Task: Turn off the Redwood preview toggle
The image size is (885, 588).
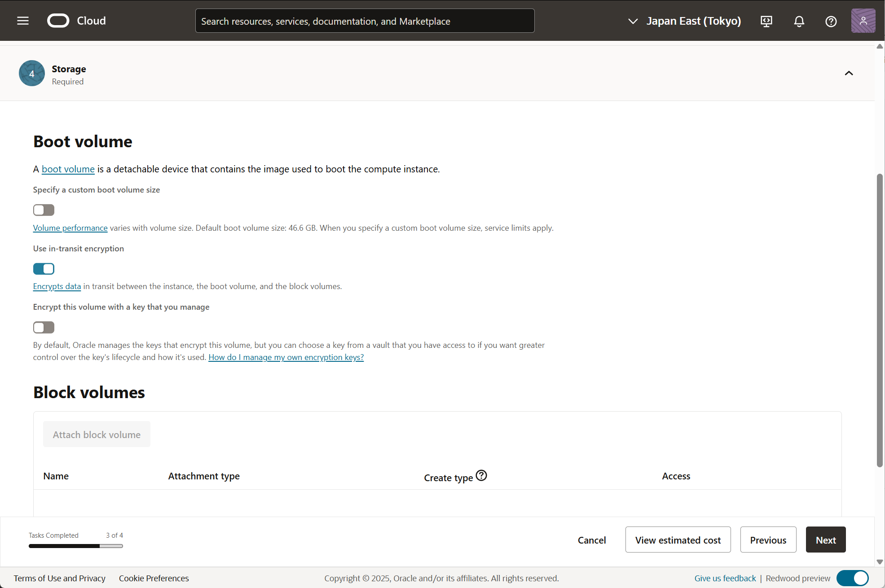Action: tap(852, 578)
